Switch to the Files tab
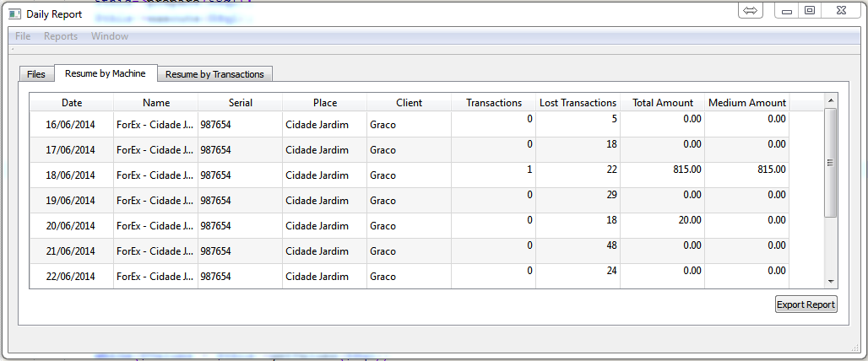Viewport: 868px width, 361px height. (x=36, y=74)
